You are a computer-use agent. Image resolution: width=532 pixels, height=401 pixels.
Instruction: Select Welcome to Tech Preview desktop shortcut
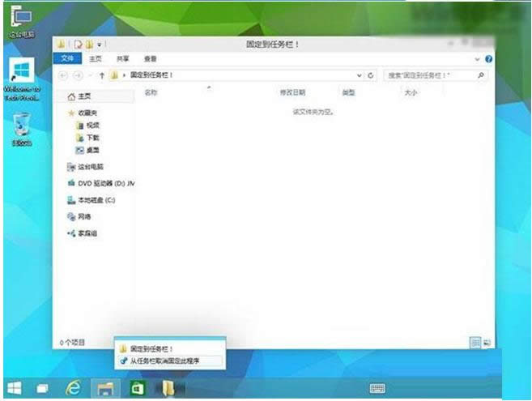click(x=22, y=79)
